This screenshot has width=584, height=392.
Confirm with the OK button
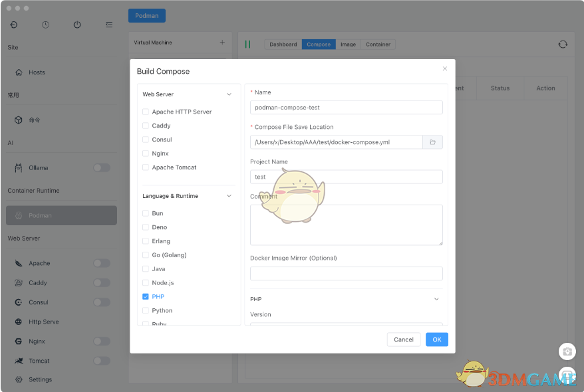click(x=436, y=339)
